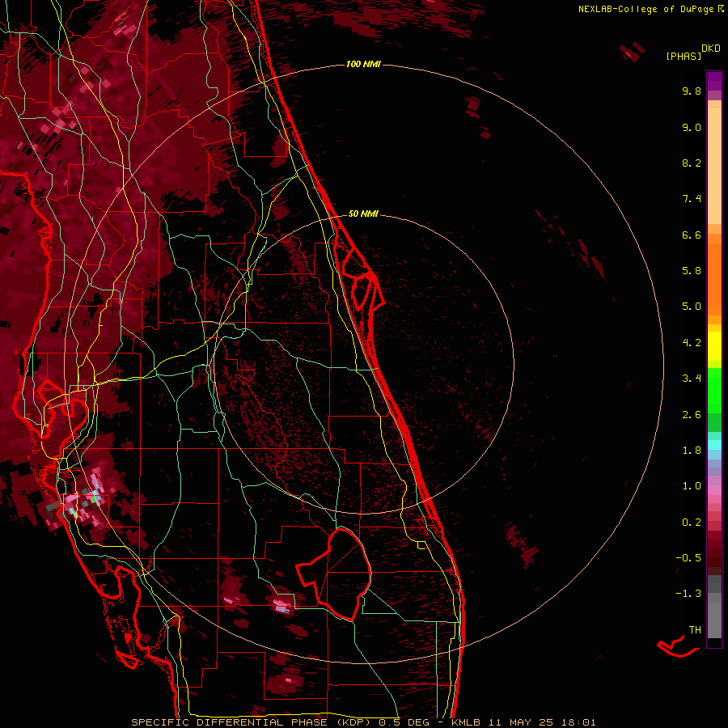Click the 7.4 scale value label
The width and height of the screenshot is (728, 728).
click(692, 199)
